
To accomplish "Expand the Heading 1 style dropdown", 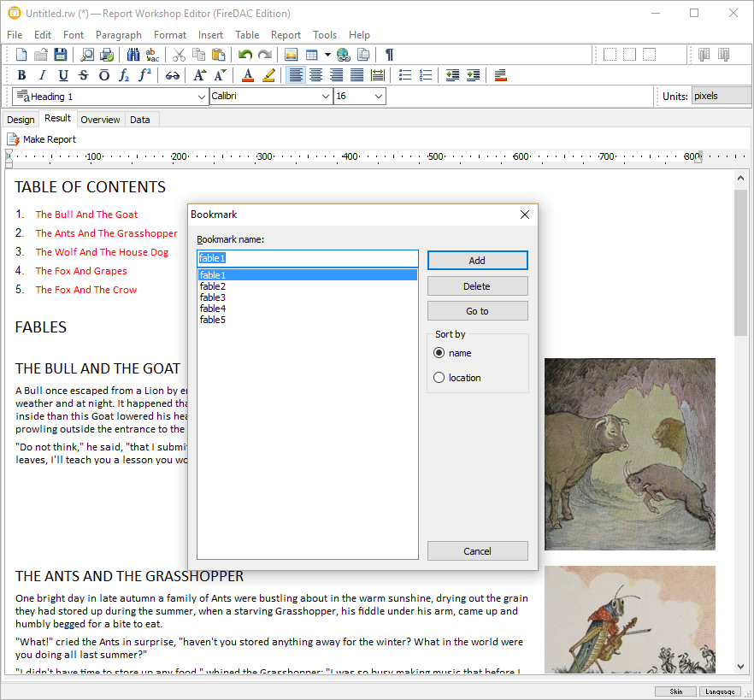I will pyautogui.click(x=202, y=97).
